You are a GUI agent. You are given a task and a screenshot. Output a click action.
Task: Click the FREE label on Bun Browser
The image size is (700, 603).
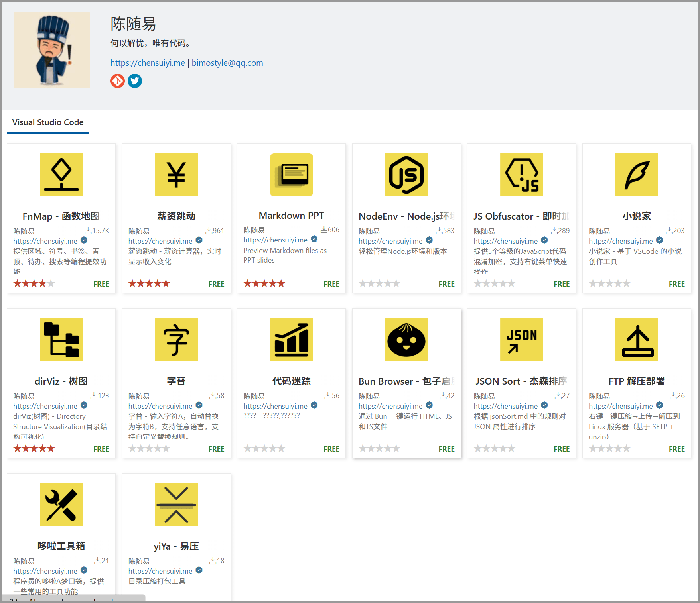(x=447, y=449)
